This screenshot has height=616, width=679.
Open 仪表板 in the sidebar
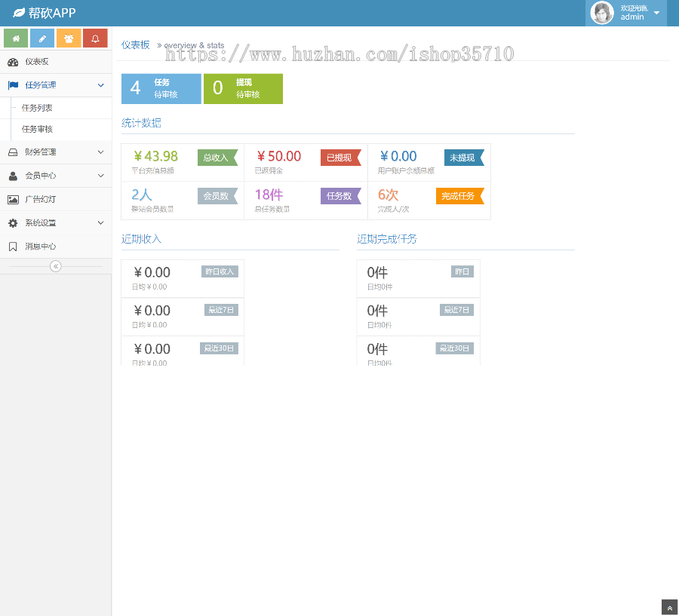(37, 62)
